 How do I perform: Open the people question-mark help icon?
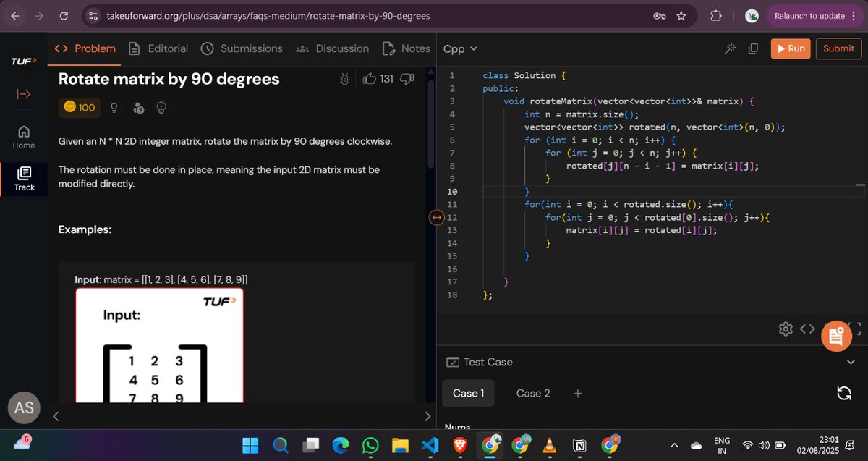(139, 108)
